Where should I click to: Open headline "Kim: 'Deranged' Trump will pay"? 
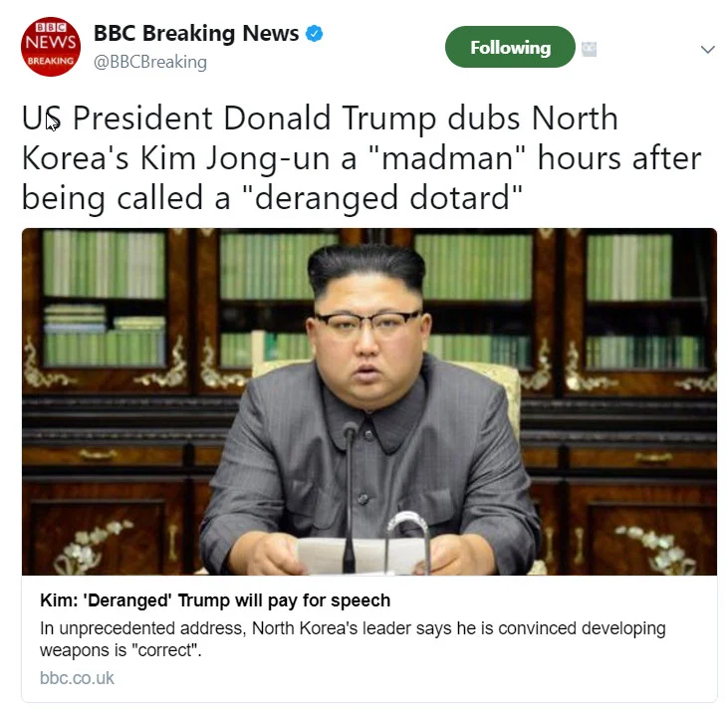coord(215,600)
